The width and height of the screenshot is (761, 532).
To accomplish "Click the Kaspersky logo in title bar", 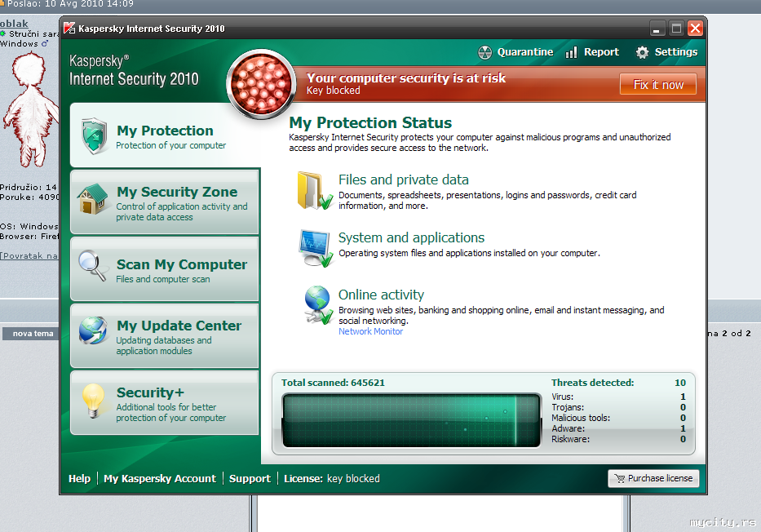I will [70, 29].
